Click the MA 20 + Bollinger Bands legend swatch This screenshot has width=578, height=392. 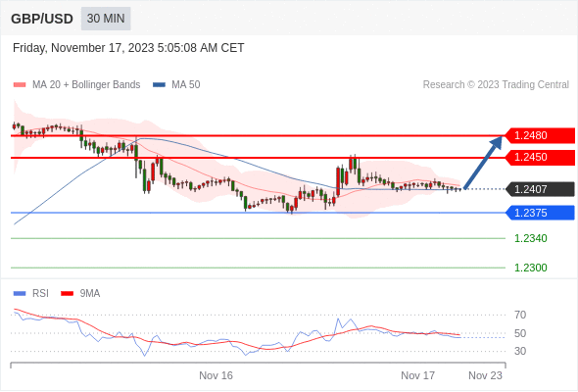click(20, 85)
